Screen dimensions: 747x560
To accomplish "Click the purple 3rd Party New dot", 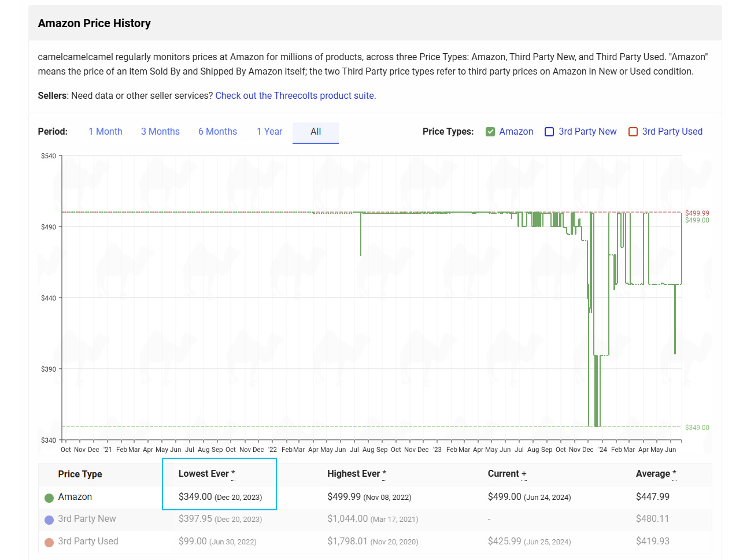I will (x=49, y=520).
